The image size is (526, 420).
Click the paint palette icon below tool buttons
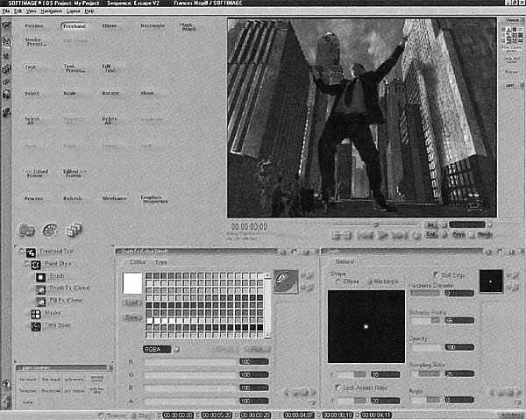49,231
